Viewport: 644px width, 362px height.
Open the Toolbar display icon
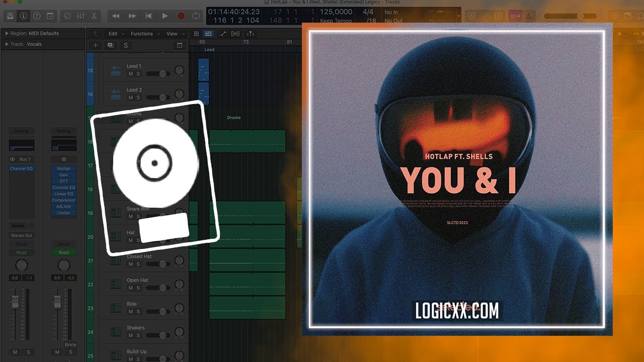pos(50,16)
